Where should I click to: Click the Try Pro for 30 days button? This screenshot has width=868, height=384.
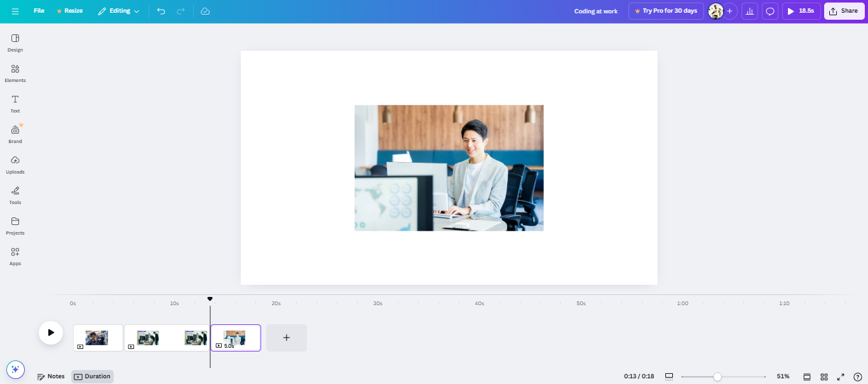(666, 11)
